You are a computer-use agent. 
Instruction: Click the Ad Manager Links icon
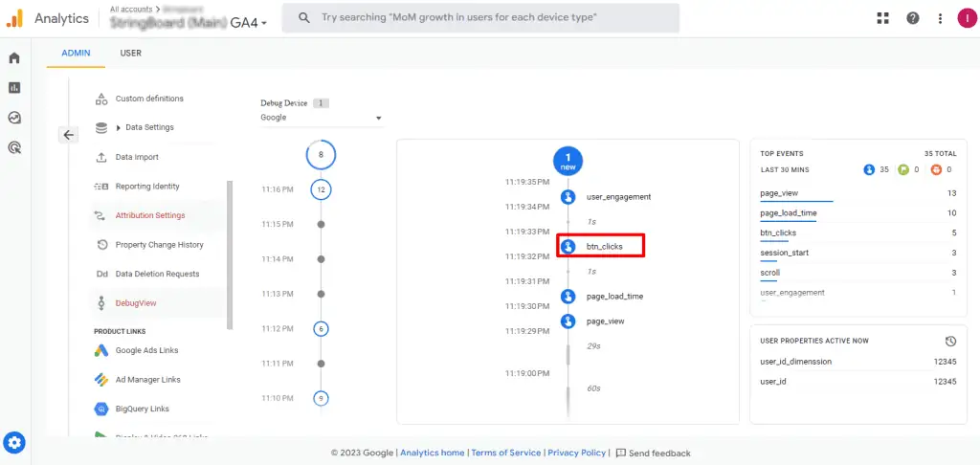coord(101,380)
